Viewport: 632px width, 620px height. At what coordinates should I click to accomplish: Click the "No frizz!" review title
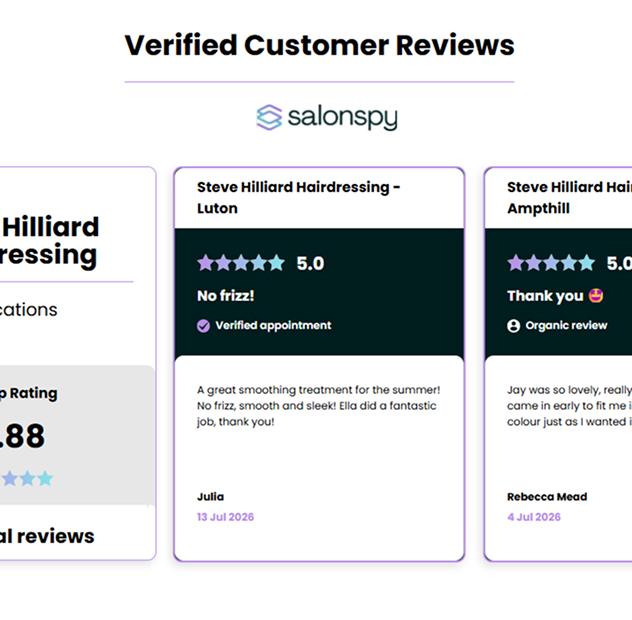coord(226,295)
